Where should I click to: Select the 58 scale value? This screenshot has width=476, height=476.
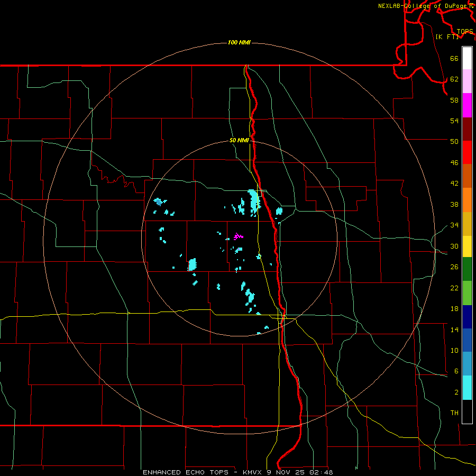(454, 100)
